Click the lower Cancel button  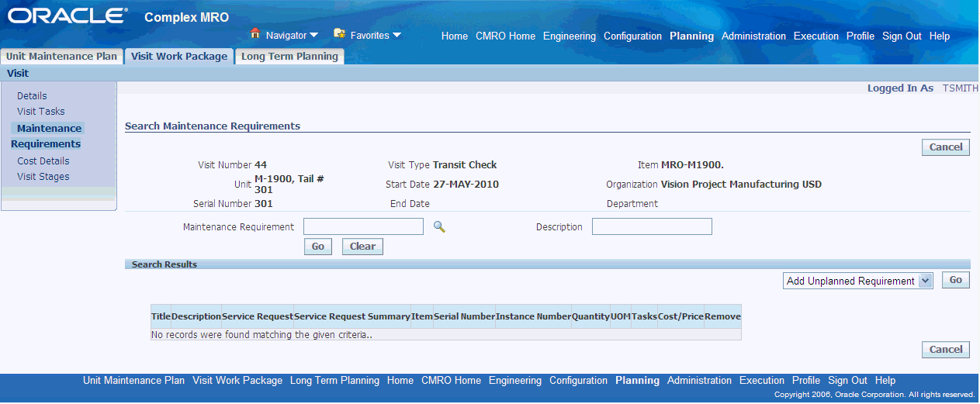[946, 350]
